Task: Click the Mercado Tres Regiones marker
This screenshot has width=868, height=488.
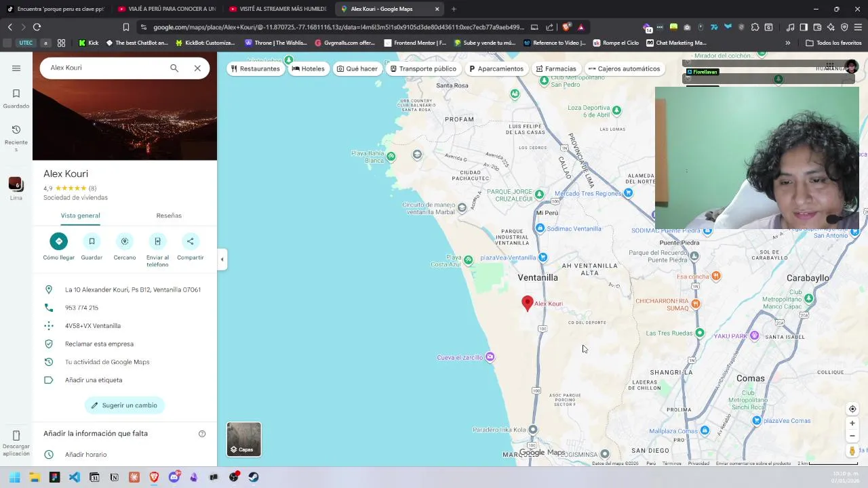Action: (628, 193)
